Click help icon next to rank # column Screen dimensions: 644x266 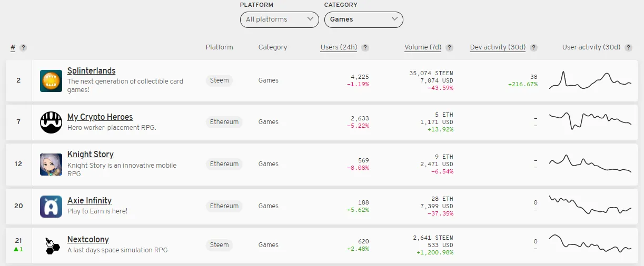(x=23, y=47)
